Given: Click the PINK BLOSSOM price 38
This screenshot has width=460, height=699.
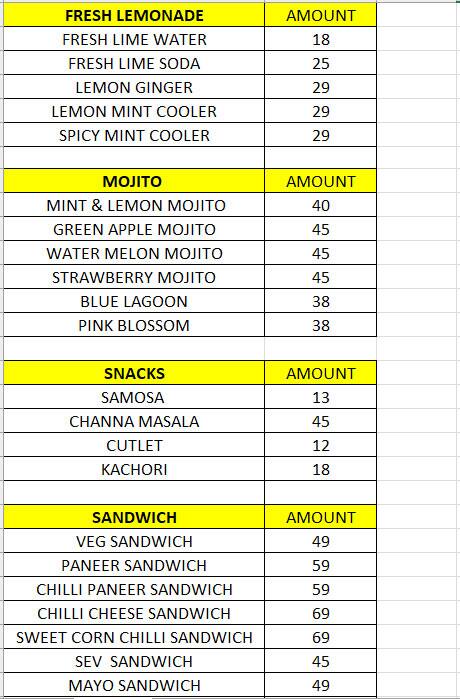Looking at the screenshot, I should (321, 325).
